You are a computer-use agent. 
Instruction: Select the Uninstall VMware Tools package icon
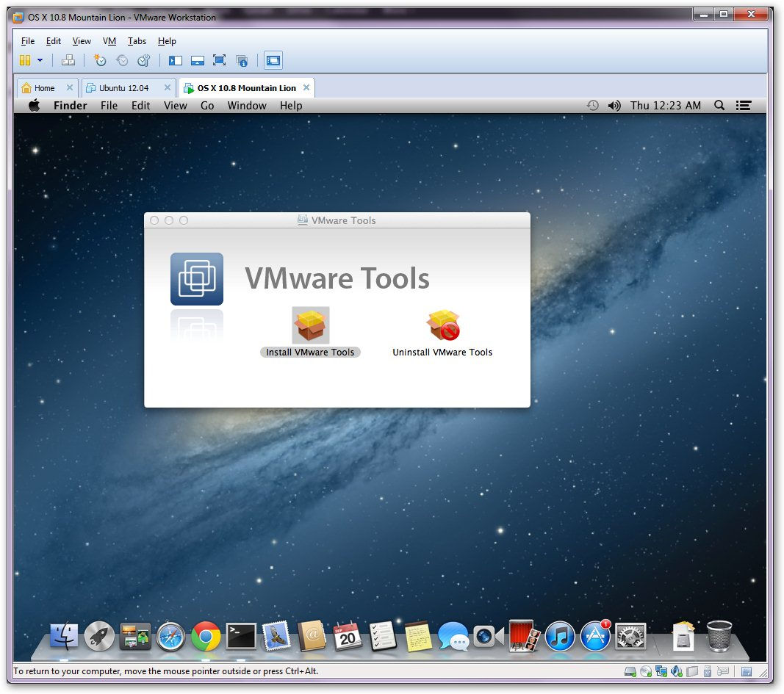tap(442, 325)
